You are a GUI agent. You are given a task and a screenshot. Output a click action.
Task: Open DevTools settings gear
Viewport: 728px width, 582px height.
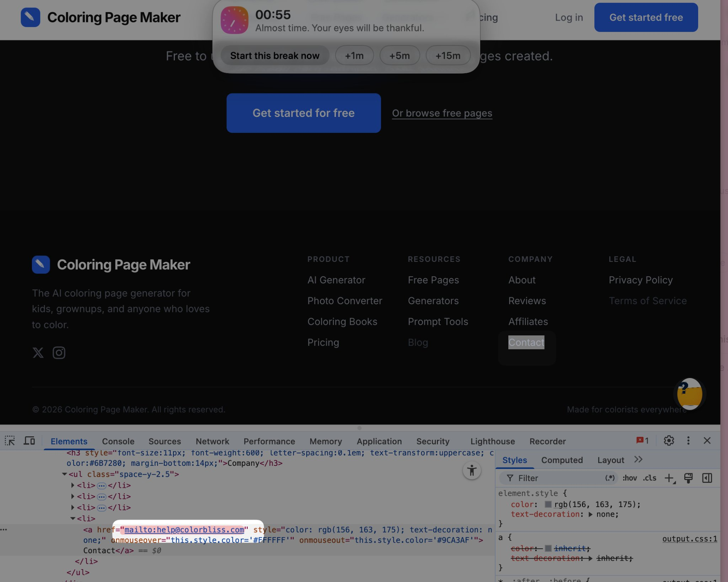click(669, 441)
